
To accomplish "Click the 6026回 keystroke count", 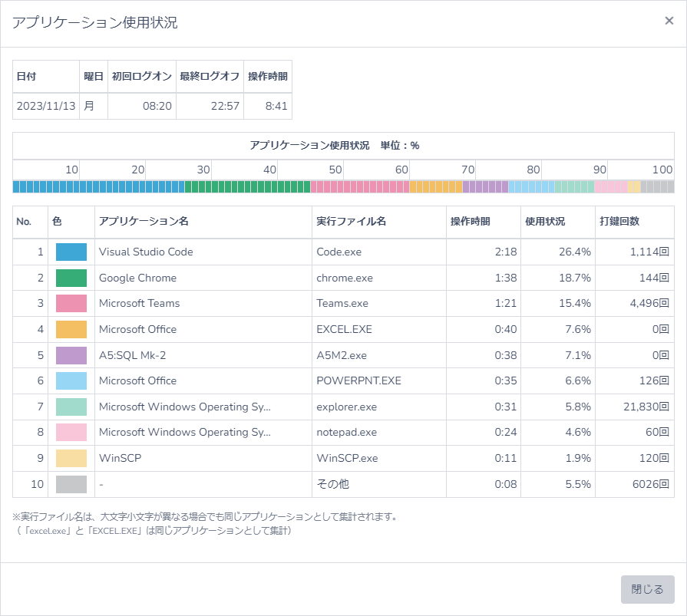I will [651, 484].
